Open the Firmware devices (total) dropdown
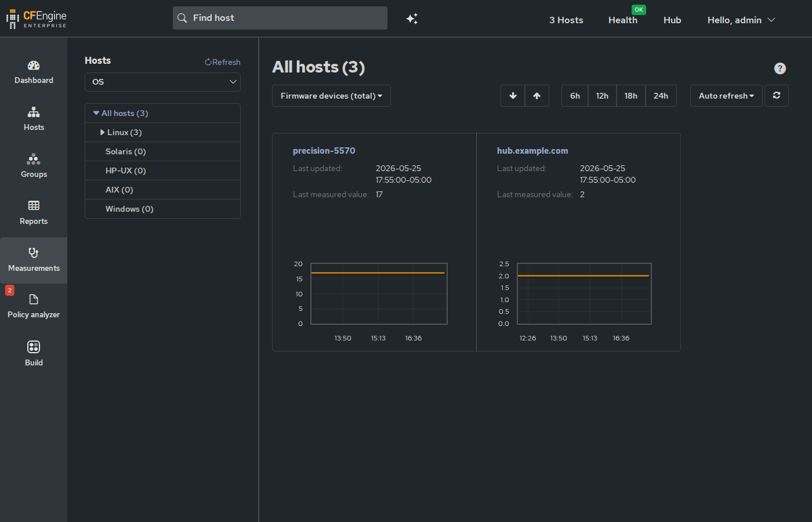The image size is (812, 522). coord(331,96)
